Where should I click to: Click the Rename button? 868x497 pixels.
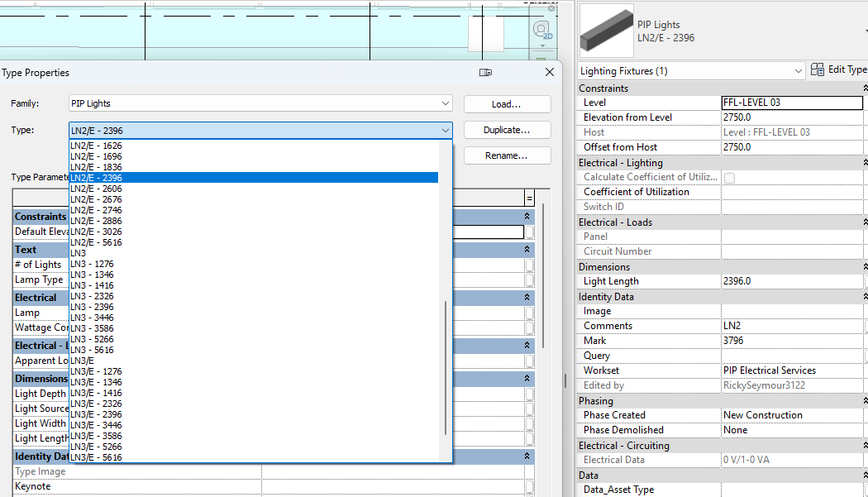coord(507,155)
